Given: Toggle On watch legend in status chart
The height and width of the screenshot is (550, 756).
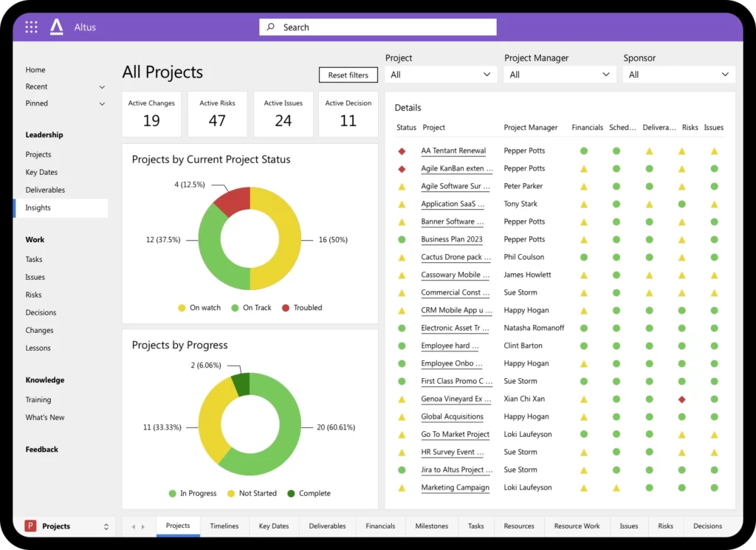Looking at the screenshot, I should (x=199, y=308).
